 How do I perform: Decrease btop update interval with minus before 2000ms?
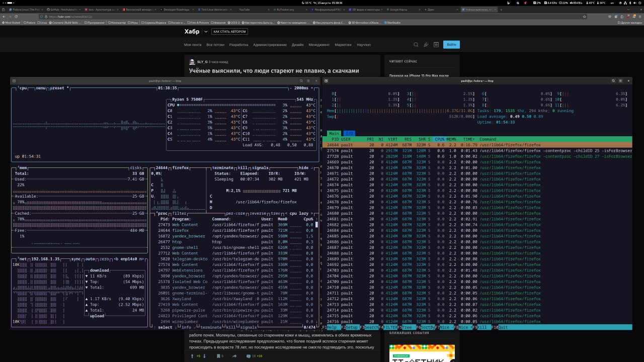292,87
